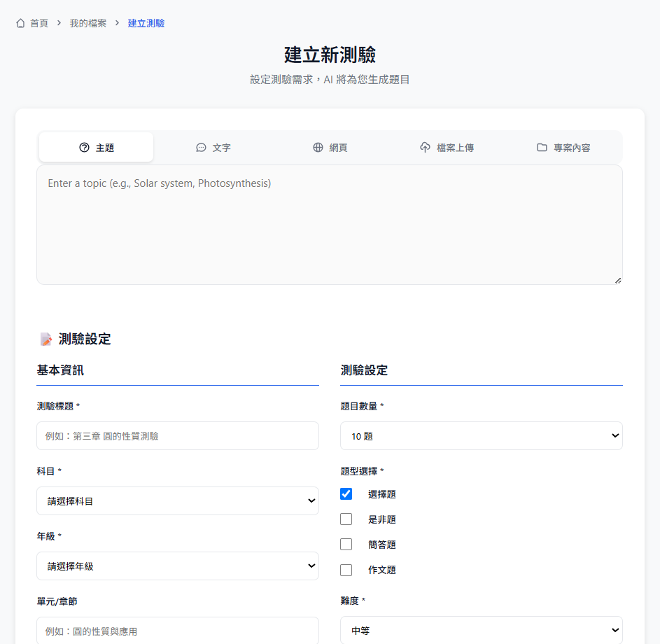Expand the 難度 dropdown set to 中等
The image size is (660, 644).
tap(481, 630)
